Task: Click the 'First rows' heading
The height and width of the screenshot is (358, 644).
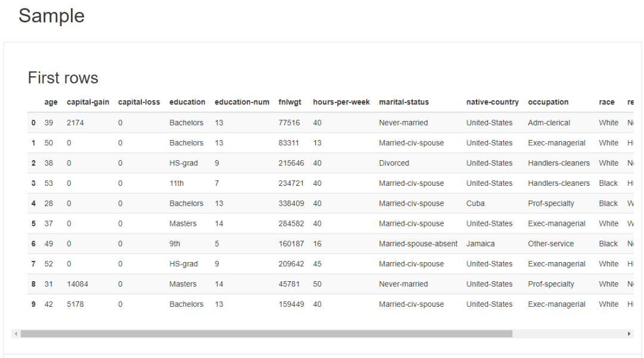Action: [x=63, y=78]
